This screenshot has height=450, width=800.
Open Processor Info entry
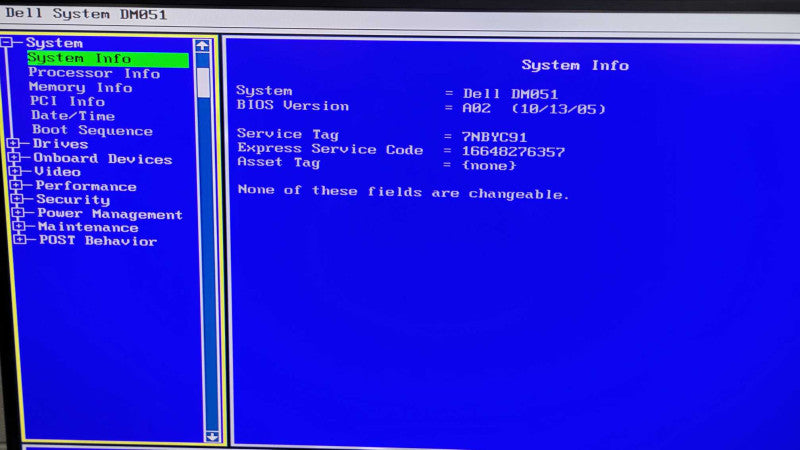(x=94, y=73)
